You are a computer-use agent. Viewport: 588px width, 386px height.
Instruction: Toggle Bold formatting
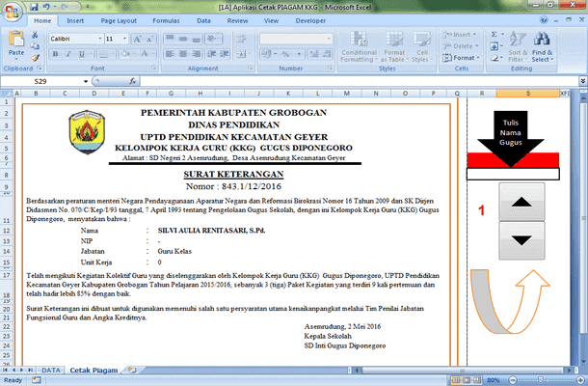(56, 54)
